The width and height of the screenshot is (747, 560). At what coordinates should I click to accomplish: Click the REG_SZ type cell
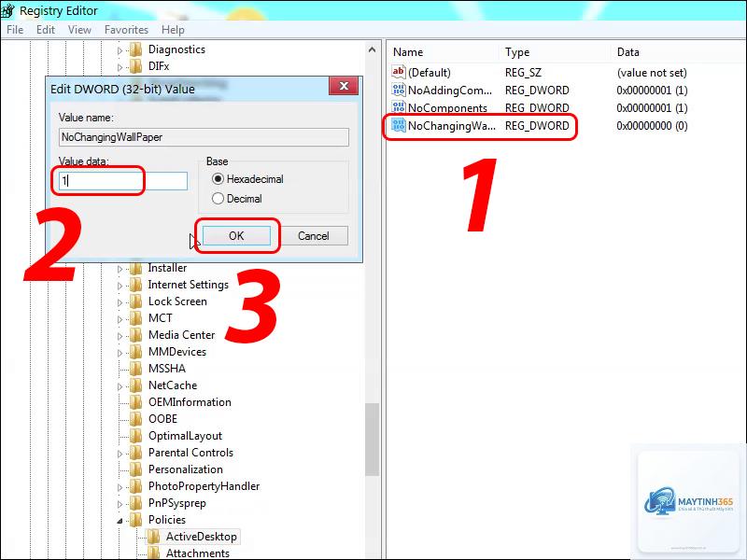coord(523,73)
